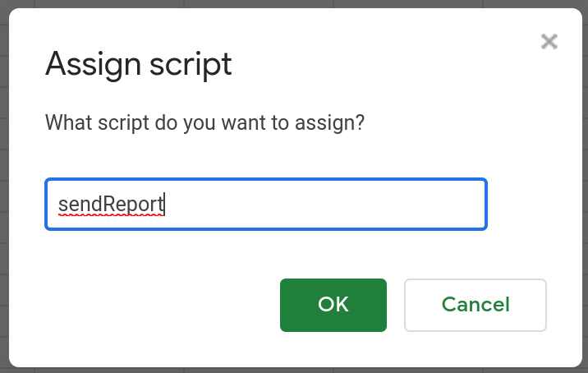Click the "Assign script" dialog heading

pos(138,65)
